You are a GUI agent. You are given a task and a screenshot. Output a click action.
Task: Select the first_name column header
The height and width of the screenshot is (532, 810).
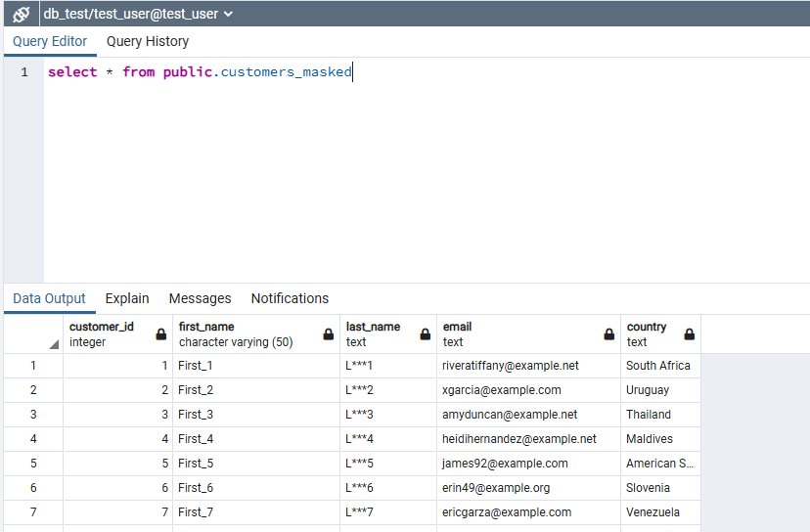[x=256, y=334]
